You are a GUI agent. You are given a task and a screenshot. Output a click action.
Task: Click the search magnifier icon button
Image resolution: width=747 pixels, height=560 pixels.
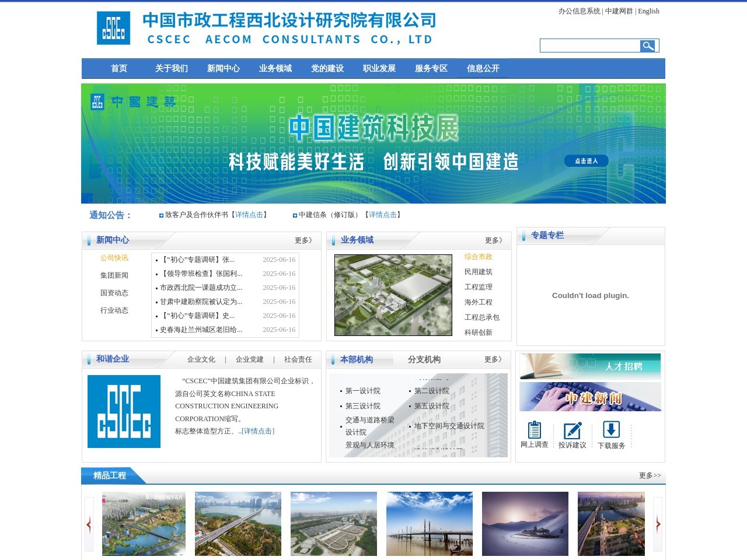coord(648,45)
